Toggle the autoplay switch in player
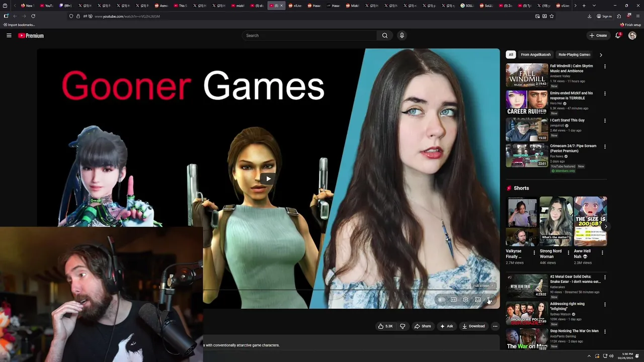 441,300
